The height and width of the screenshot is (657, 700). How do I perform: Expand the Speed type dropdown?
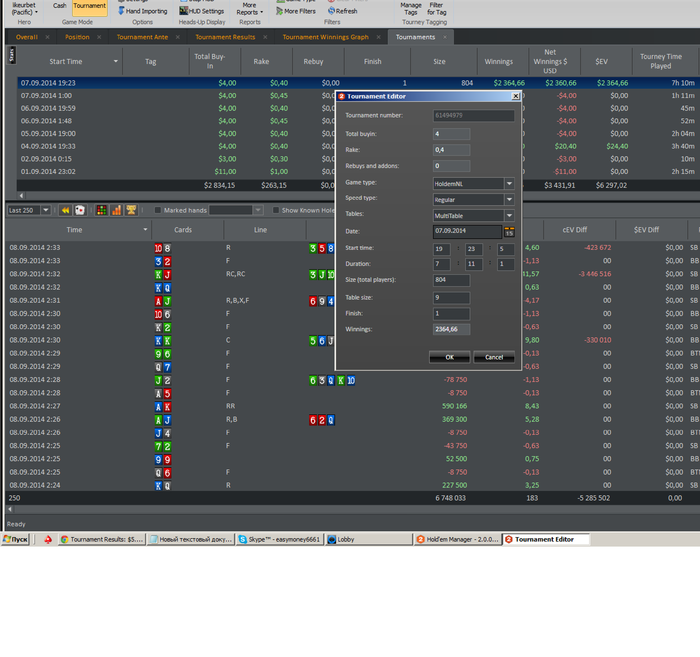click(509, 199)
